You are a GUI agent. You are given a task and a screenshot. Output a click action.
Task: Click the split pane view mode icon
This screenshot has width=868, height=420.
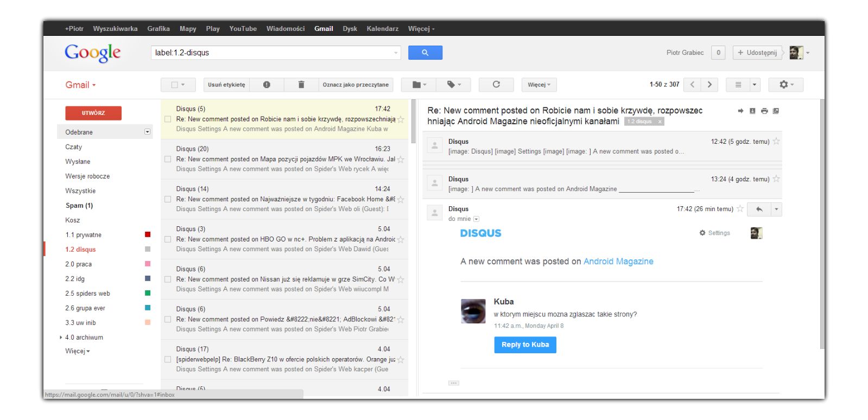[x=738, y=85]
